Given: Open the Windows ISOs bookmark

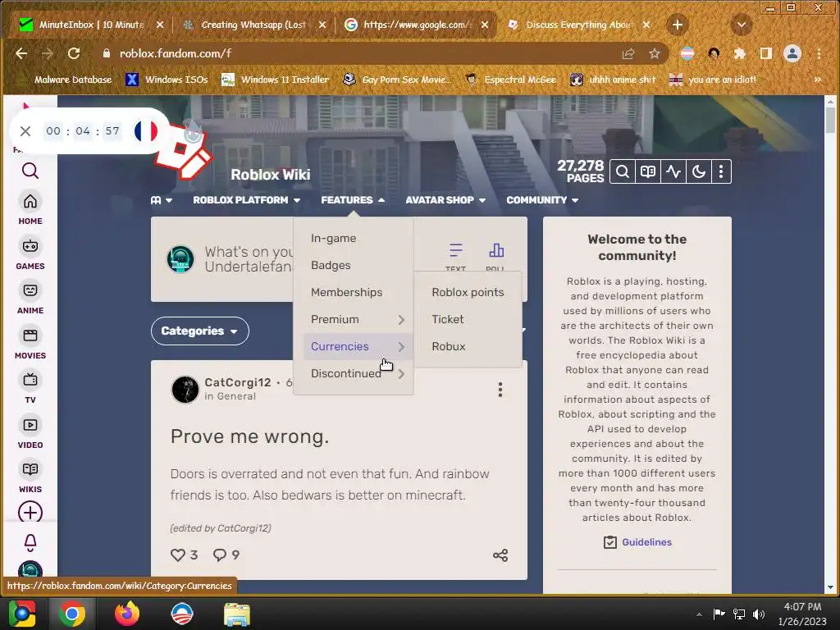Looking at the screenshot, I should (167, 80).
